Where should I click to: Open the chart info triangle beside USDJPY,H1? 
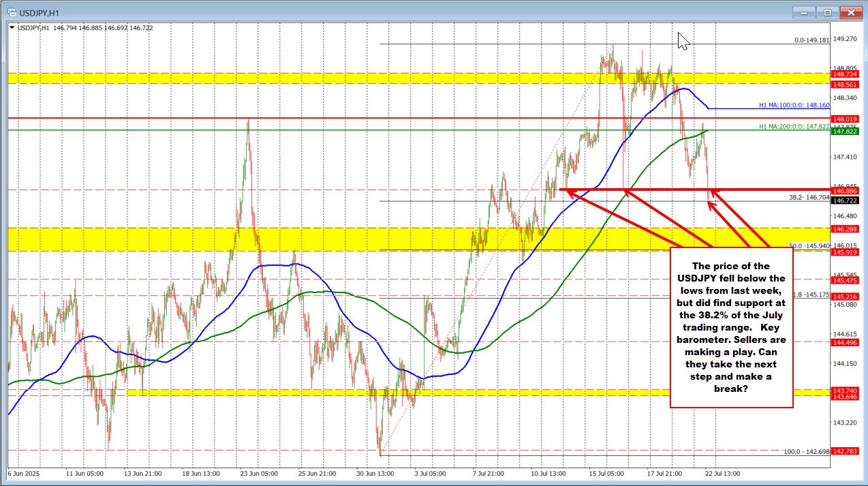click(12, 27)
